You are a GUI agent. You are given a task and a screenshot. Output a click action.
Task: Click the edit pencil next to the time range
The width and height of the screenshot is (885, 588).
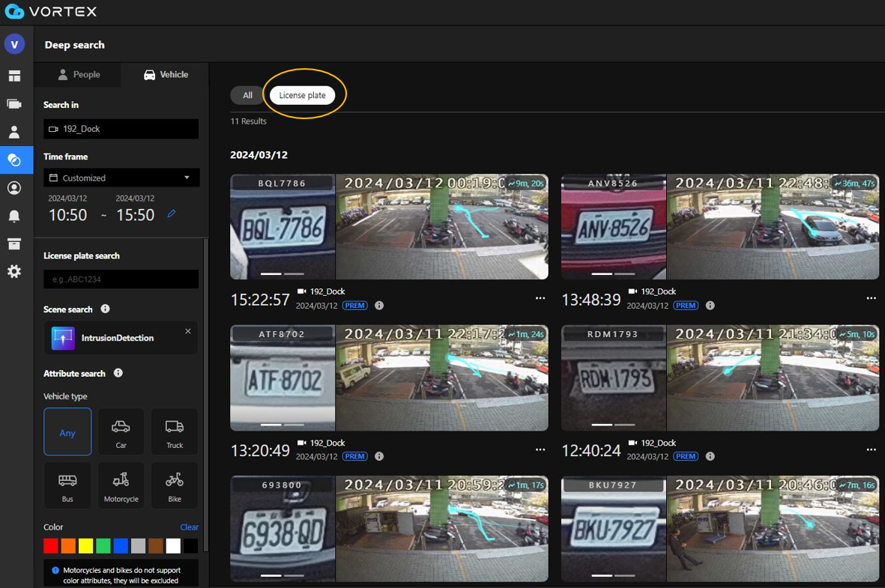tap(172, 213)
